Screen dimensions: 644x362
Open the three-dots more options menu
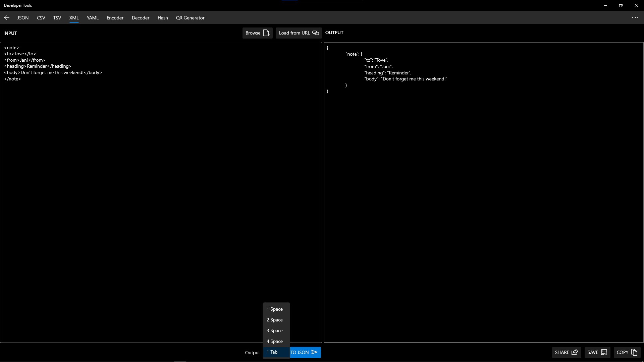point(635,18)
